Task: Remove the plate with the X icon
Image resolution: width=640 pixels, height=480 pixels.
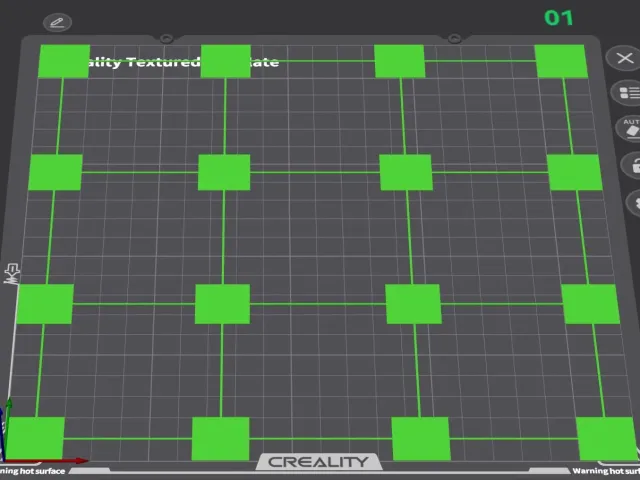Action: pos(624,58)
